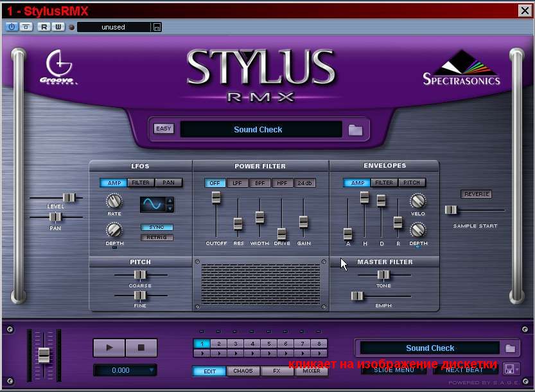Enable the R read automation button
Image resolution: width=535 pixels, height=392 pixels.
tap(44, 26)
